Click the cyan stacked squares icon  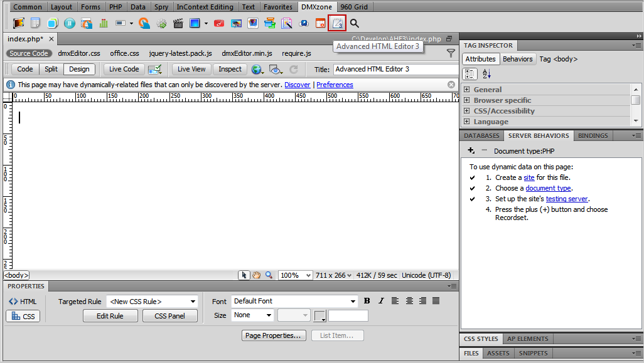(52, 23)
